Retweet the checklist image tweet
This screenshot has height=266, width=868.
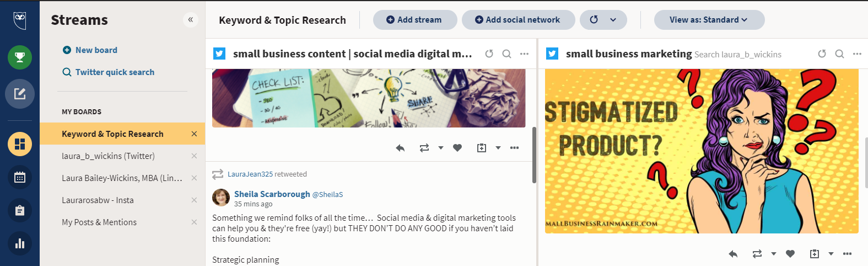pos(424,148)
